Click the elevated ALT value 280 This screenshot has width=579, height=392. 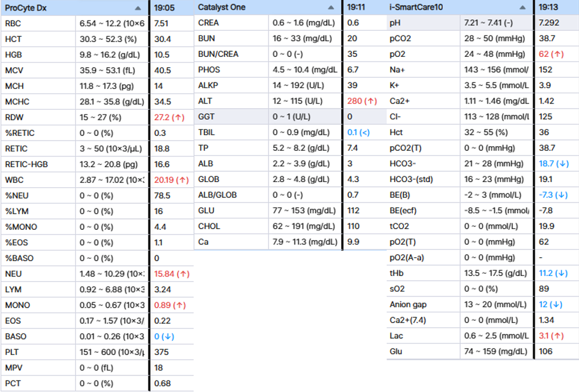[x=362, y=101]
